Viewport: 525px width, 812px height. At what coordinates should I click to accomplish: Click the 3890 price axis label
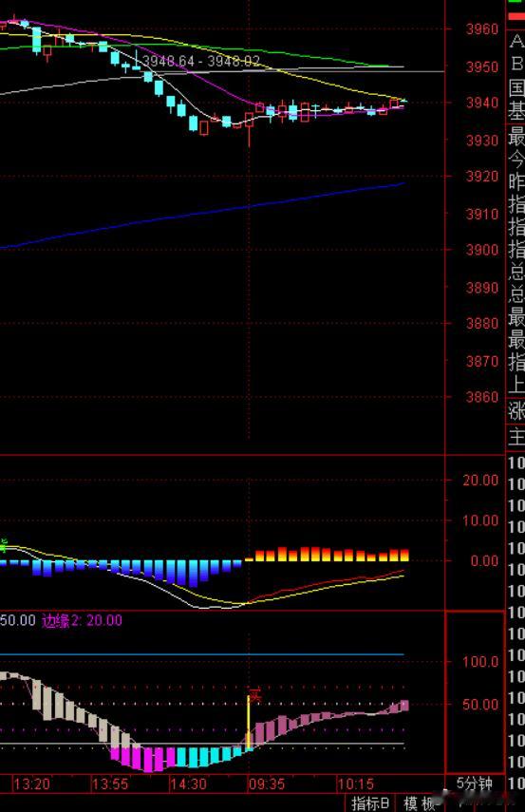pyautogui.click(x=481, y=288)
